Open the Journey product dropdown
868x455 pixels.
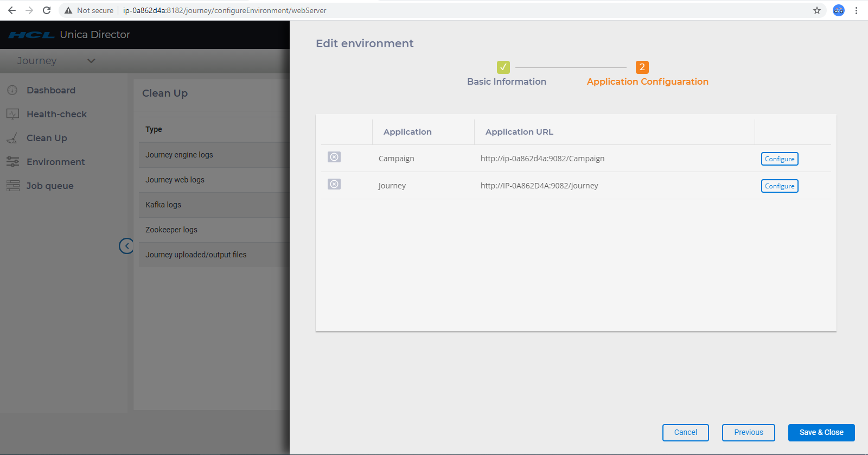tap(56, 61)
